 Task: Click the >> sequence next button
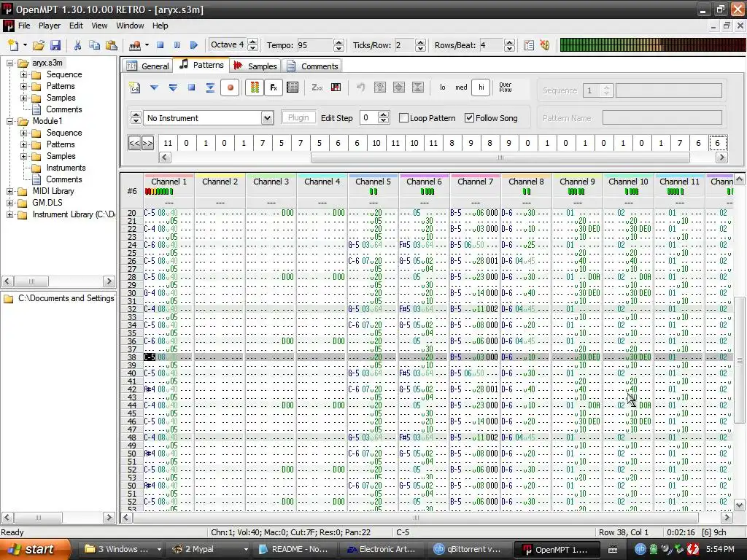coord(147,143)
